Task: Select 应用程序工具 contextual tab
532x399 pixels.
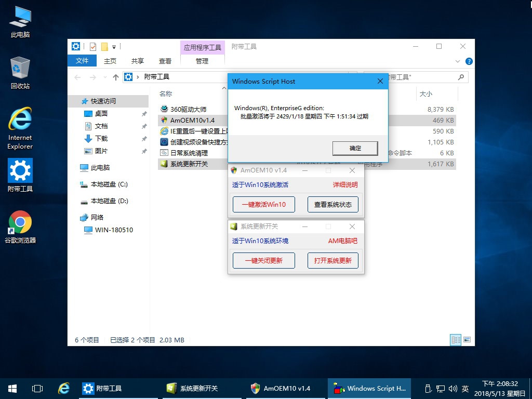Action: 202,47
